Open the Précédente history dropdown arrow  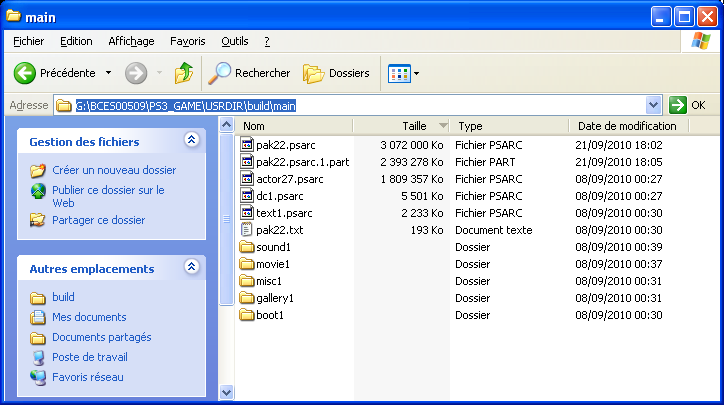(108, 73)
